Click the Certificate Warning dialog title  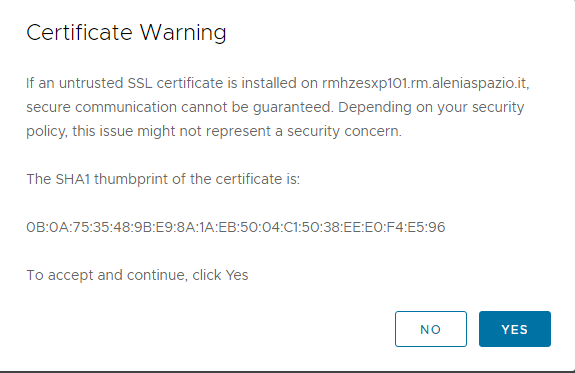127,32
